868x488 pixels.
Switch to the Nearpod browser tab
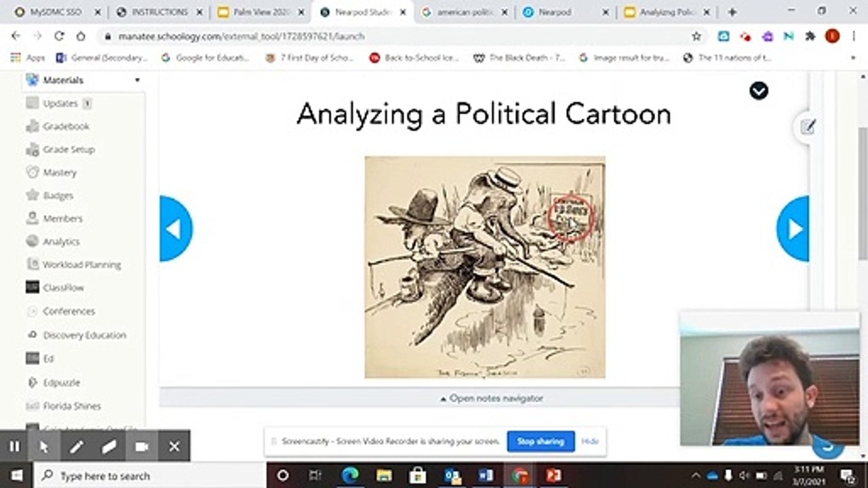pyautogui.click(x=566, y=12)
